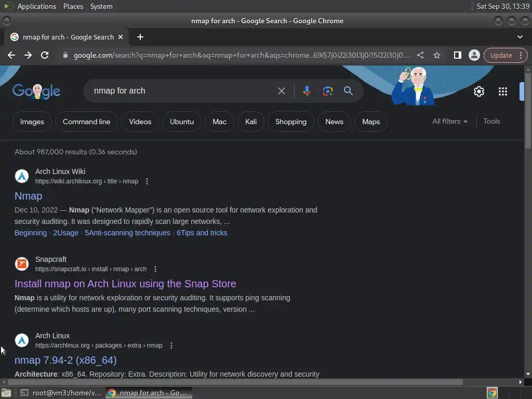
Task: View site information via lock icon
Action: coord(65,55)
